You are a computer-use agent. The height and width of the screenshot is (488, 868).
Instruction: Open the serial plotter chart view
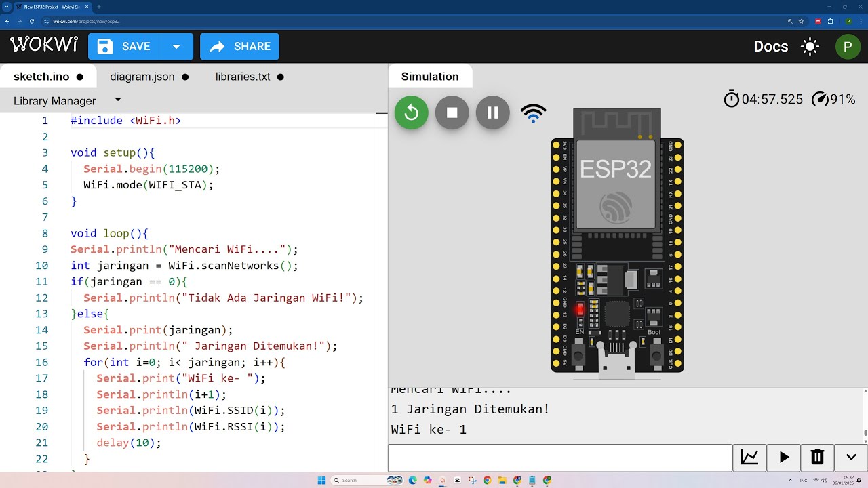click(x=750, y=457)
